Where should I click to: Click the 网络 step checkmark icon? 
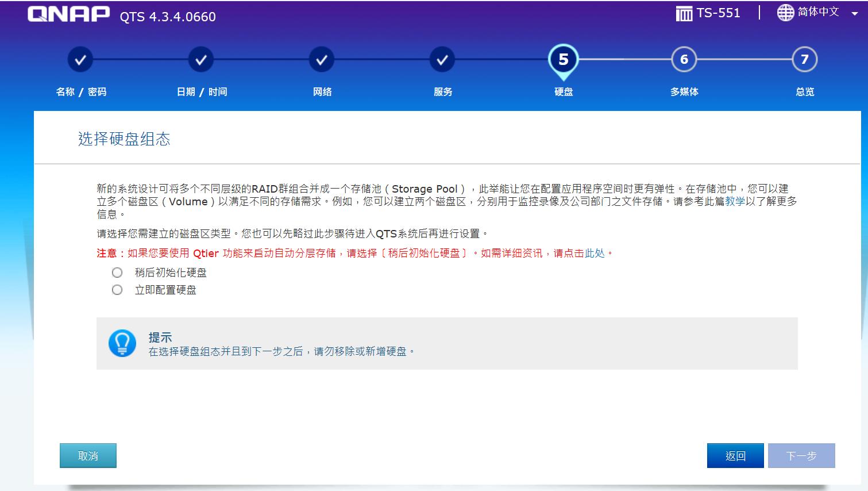(321, 59)
